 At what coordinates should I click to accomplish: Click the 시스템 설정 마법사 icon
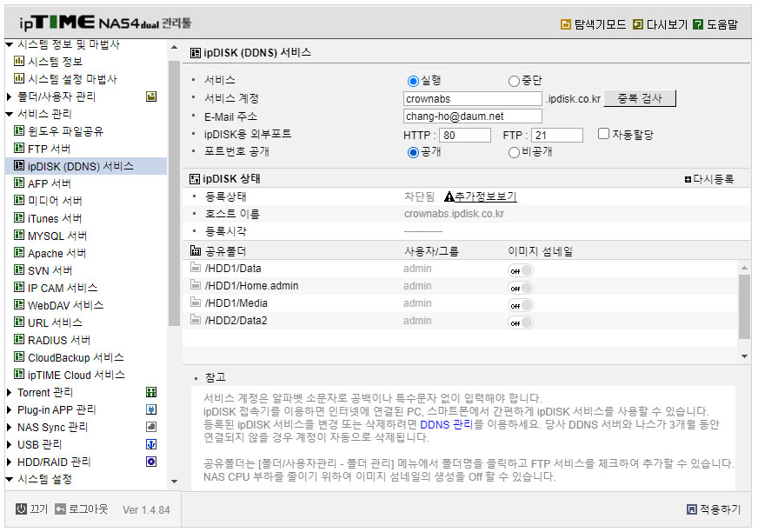click(19, 78)
